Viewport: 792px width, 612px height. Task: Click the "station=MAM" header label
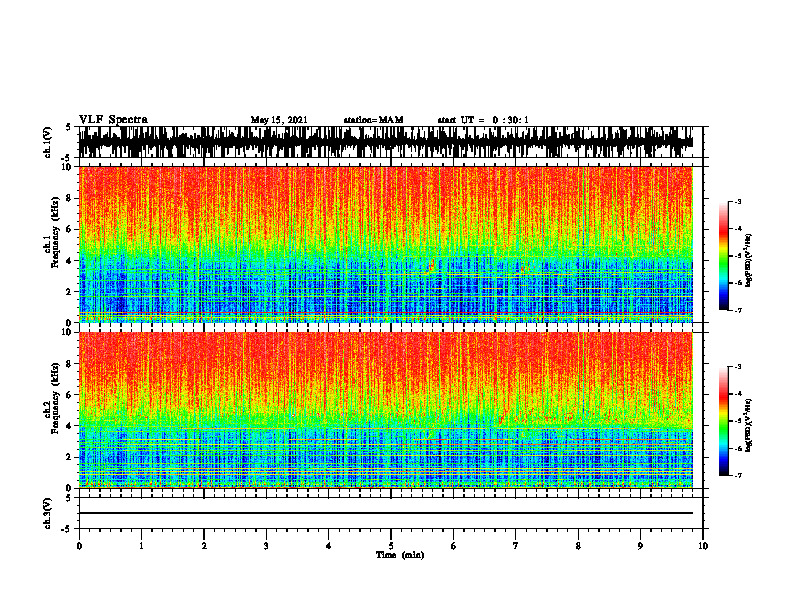373,120
